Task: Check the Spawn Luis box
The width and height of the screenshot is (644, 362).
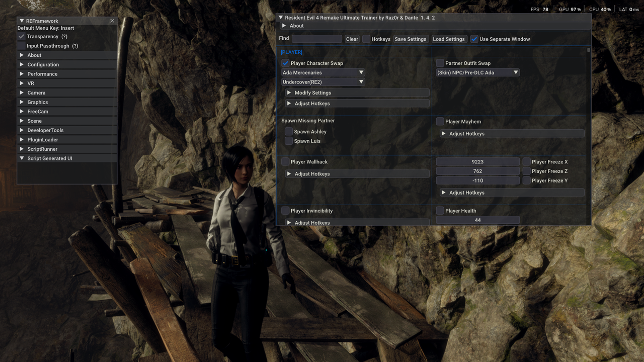Action: [289, 141]
